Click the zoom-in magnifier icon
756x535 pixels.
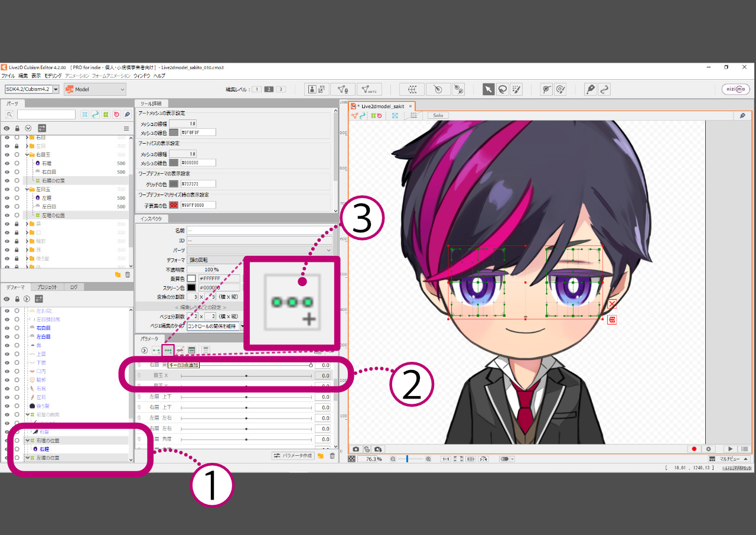click(x=428, y=459)
